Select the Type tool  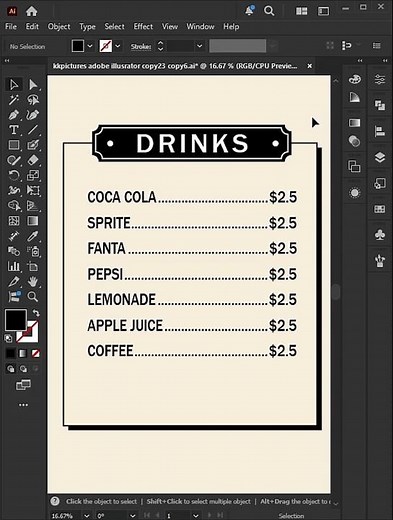14,130
